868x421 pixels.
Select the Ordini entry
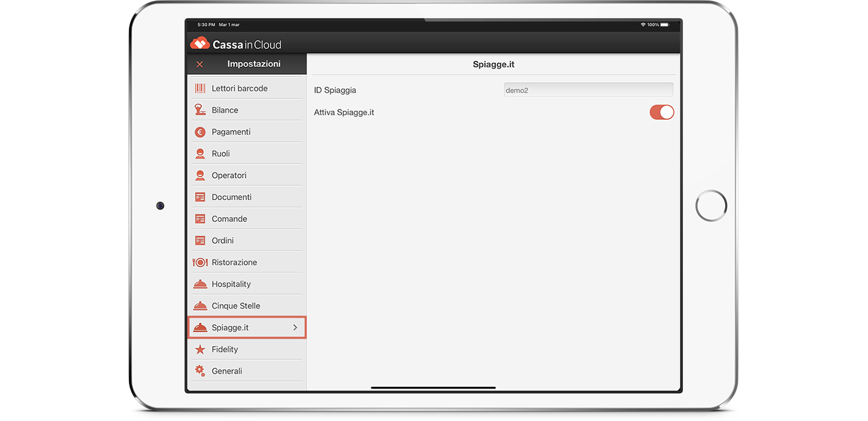(247, 240)
